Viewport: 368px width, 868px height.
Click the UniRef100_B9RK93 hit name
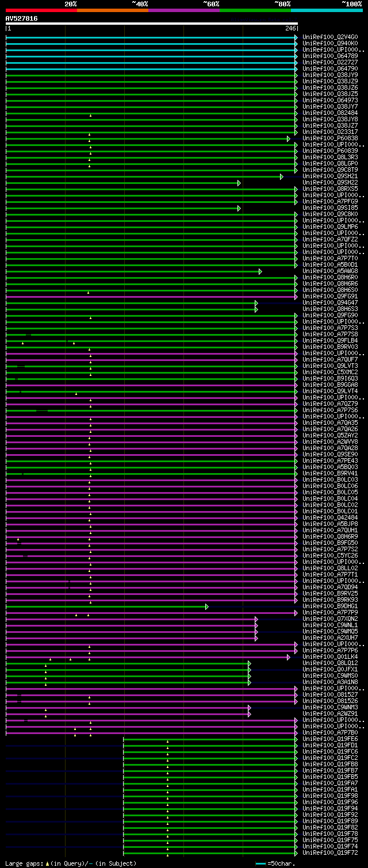[x=330, y=600]
